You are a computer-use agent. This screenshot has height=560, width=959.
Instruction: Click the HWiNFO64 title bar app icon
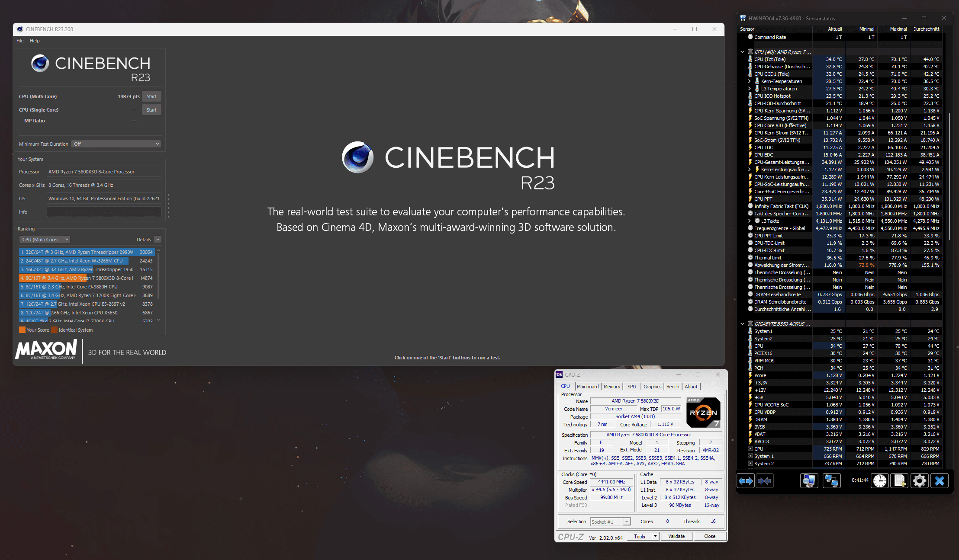coord(743,18)
